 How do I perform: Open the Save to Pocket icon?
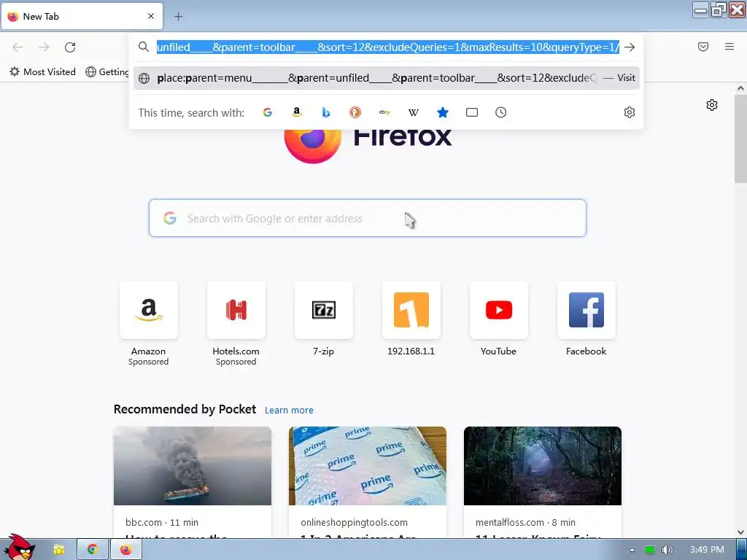tap(703, 47)
